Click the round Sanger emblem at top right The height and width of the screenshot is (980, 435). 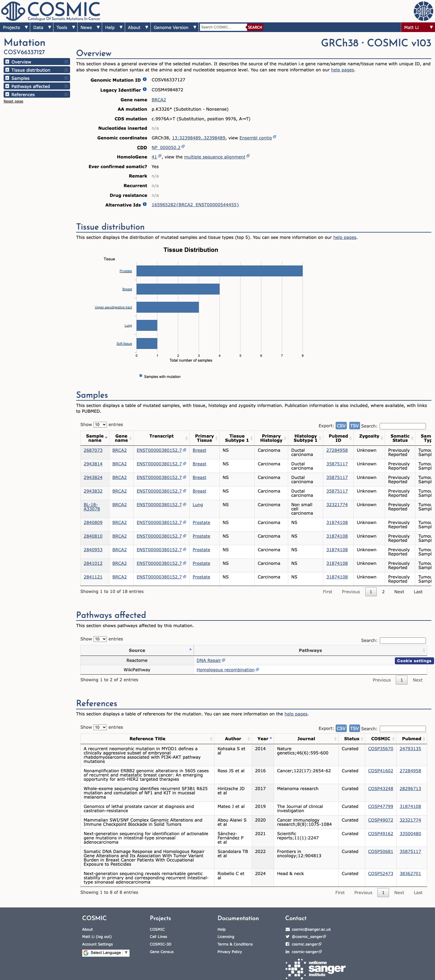coord(423,11)
